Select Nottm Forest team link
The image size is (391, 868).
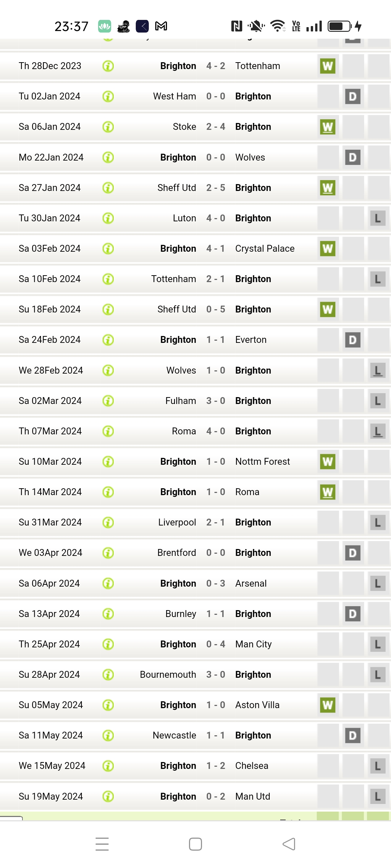[x=262, y=461]
